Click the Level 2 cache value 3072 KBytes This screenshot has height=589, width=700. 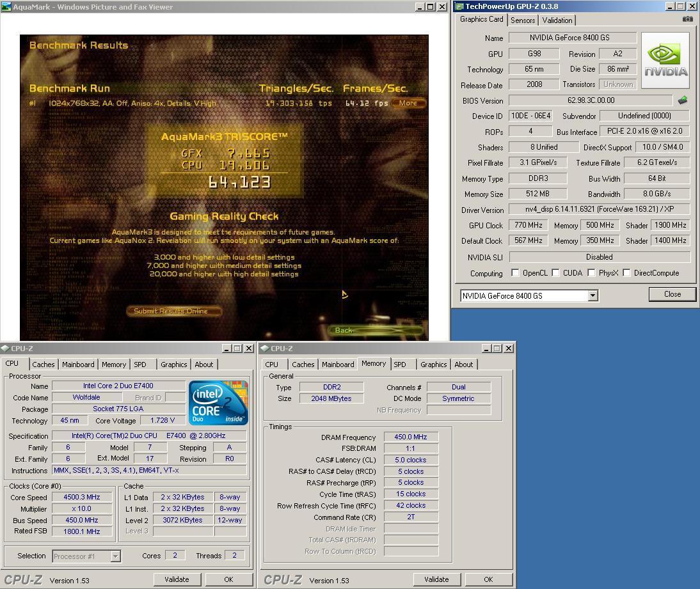182,520
